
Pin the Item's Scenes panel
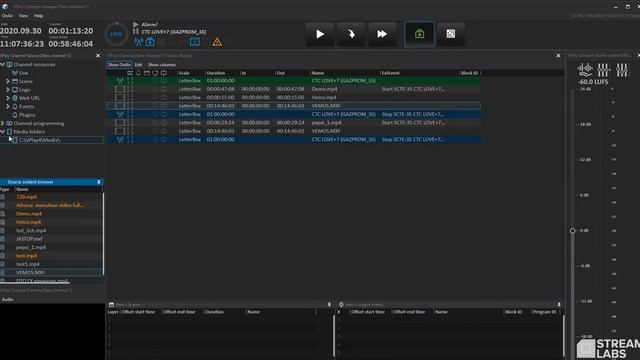(329, 305)
